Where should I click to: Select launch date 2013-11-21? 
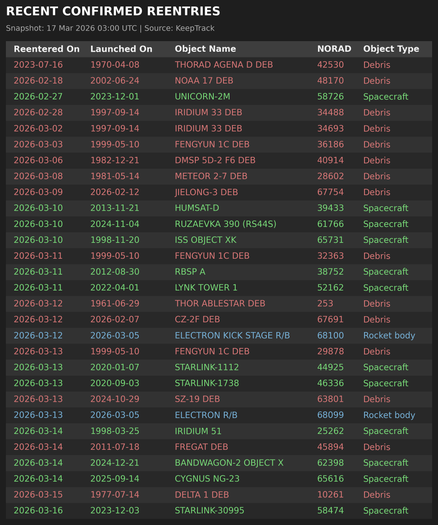(115, 208)
